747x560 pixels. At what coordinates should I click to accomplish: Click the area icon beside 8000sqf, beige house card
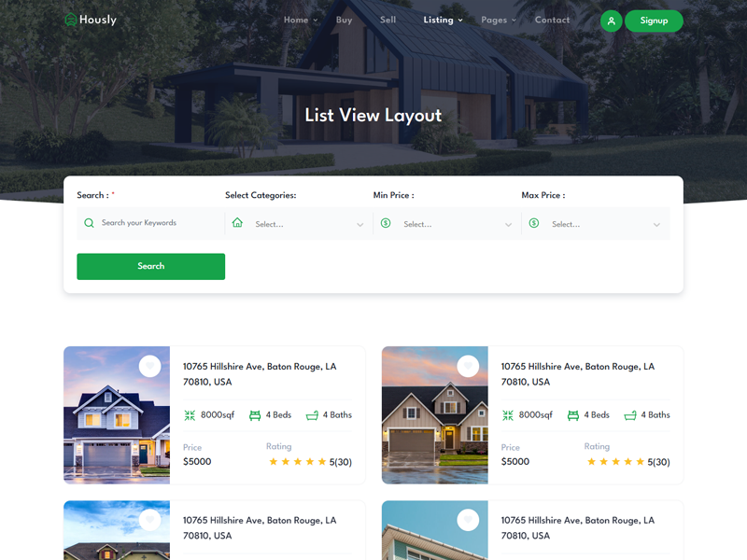click(508, 415)
